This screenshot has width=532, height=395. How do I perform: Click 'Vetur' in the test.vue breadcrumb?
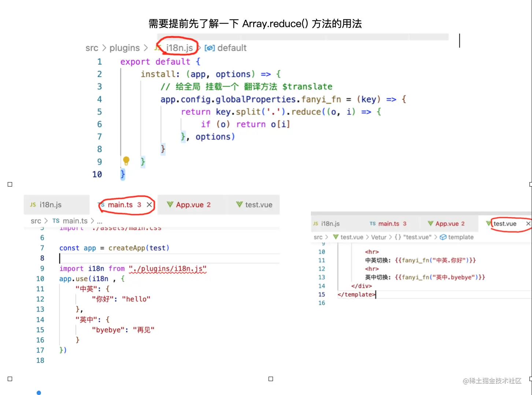[x=378, y=237]
